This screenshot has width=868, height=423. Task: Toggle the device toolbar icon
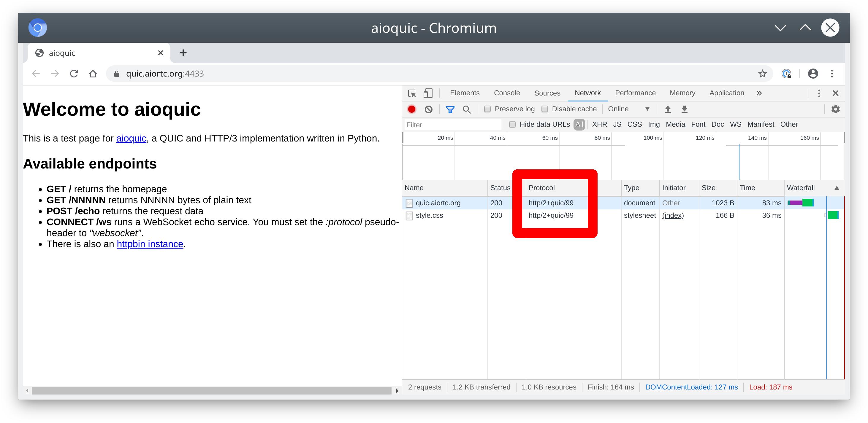point(428,93)
